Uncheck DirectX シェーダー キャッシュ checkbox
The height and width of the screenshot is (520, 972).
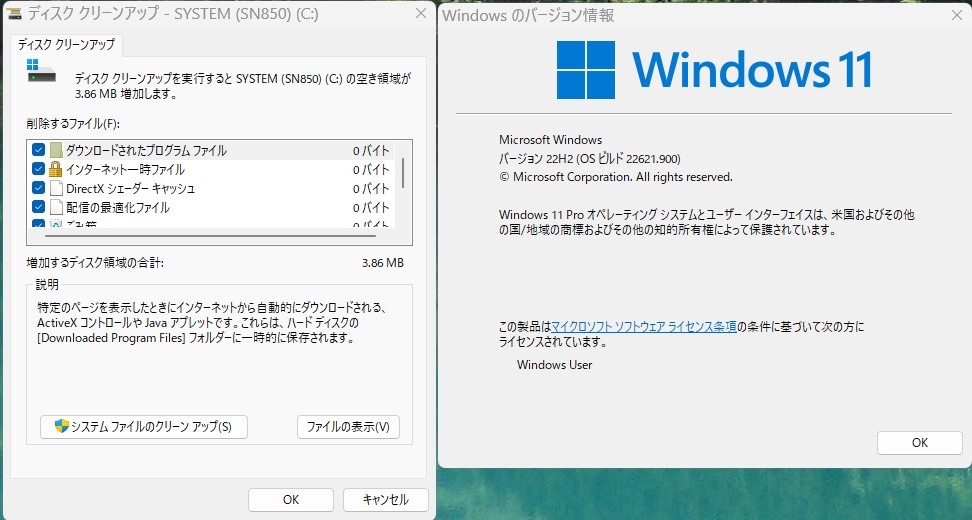pos(38,188)
